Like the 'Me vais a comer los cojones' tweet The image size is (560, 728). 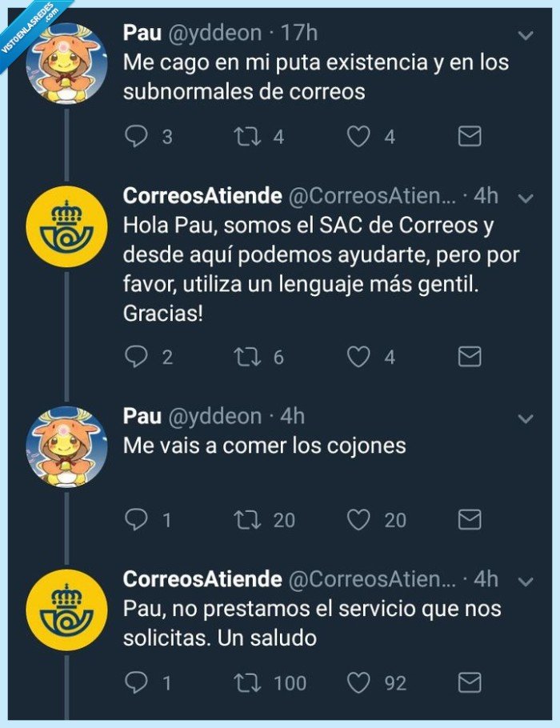361,520
